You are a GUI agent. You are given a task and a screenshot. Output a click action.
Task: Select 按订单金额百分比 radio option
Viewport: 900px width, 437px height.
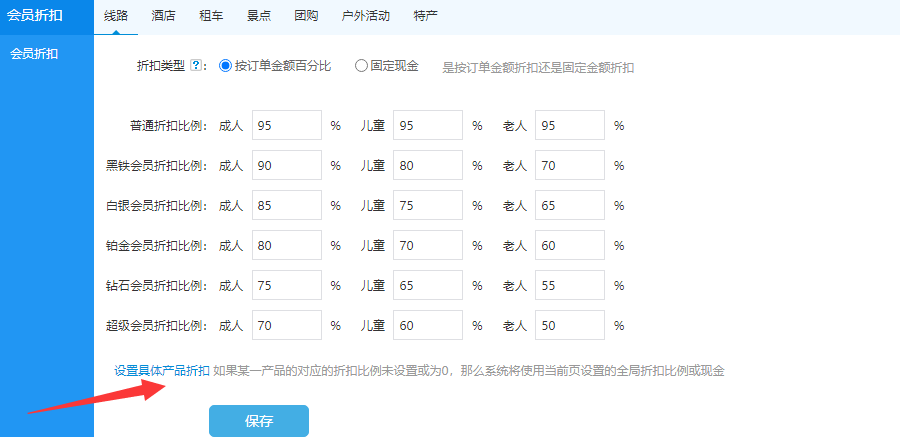[225, 66]
